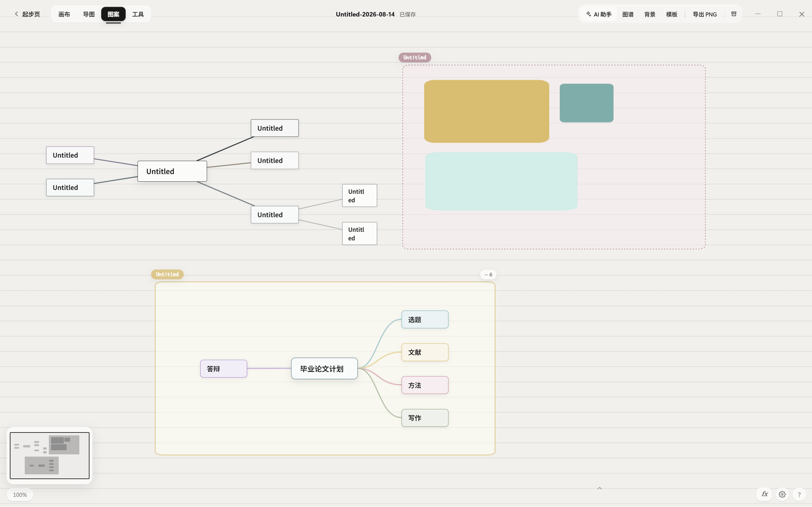Open the 模板 templates panel
Screen dimensions: 812x507
pyautogui.click(x=671, y=14)
